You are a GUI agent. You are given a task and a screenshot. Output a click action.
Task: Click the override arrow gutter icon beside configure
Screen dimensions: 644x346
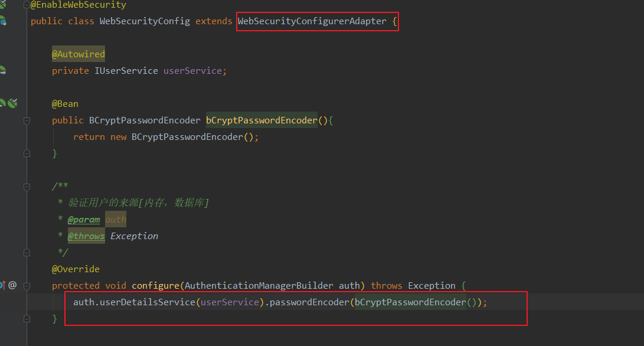pos(2,285)
